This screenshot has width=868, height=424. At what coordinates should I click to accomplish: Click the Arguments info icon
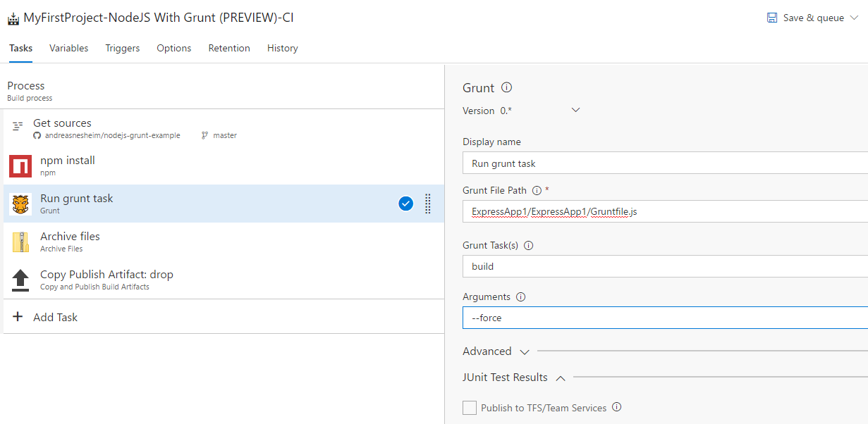pos(521,297)
